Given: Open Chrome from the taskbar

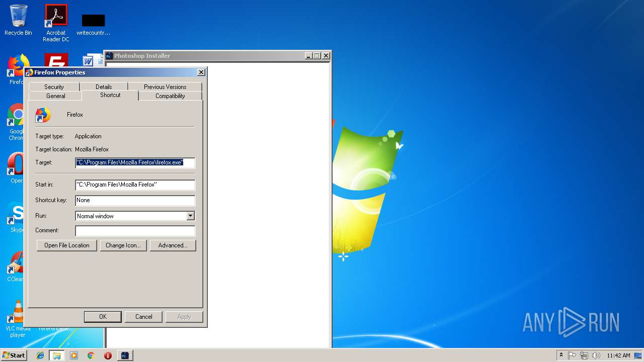Looking at the screenshot, I should click(91, 355).
